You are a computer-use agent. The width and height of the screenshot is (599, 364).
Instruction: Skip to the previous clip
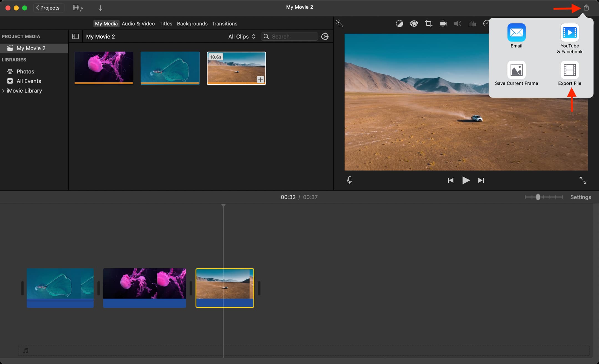(451, 180)
